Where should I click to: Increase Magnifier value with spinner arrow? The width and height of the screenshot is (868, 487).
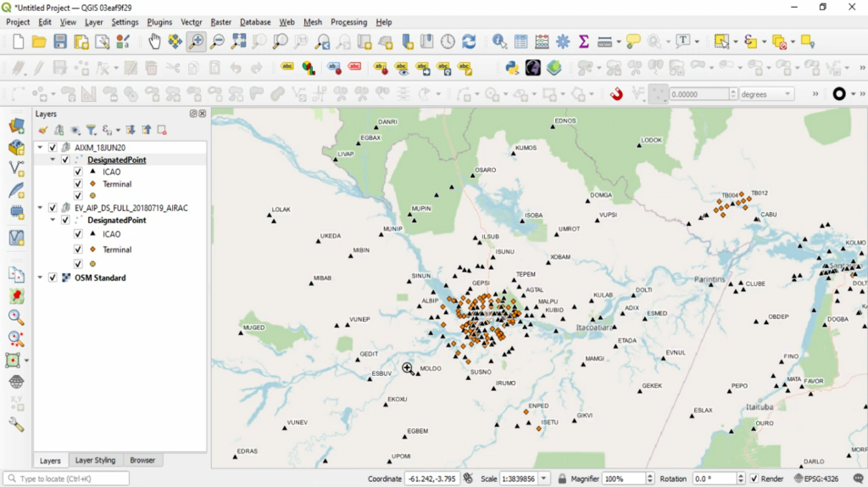pyautogui.click(x=650, y=476)
